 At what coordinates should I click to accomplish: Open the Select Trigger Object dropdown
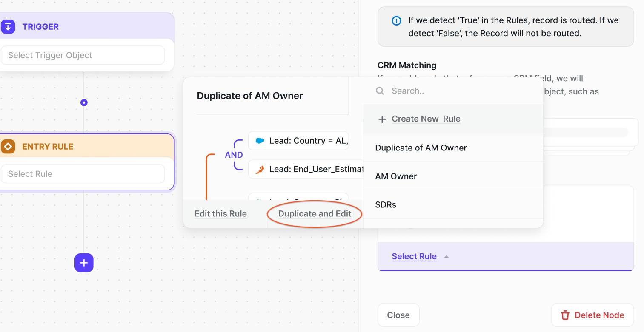(x=83, y=55)
